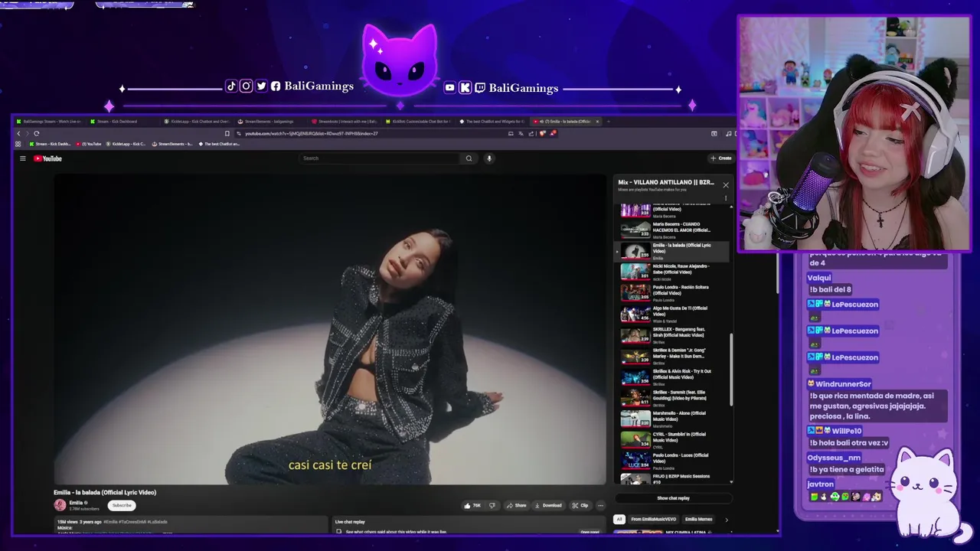Select the Emilia Memes filter chip

point(698,519)
